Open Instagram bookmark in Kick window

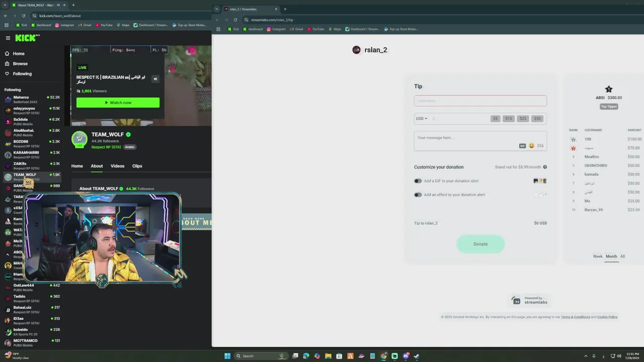coord(64,25)
